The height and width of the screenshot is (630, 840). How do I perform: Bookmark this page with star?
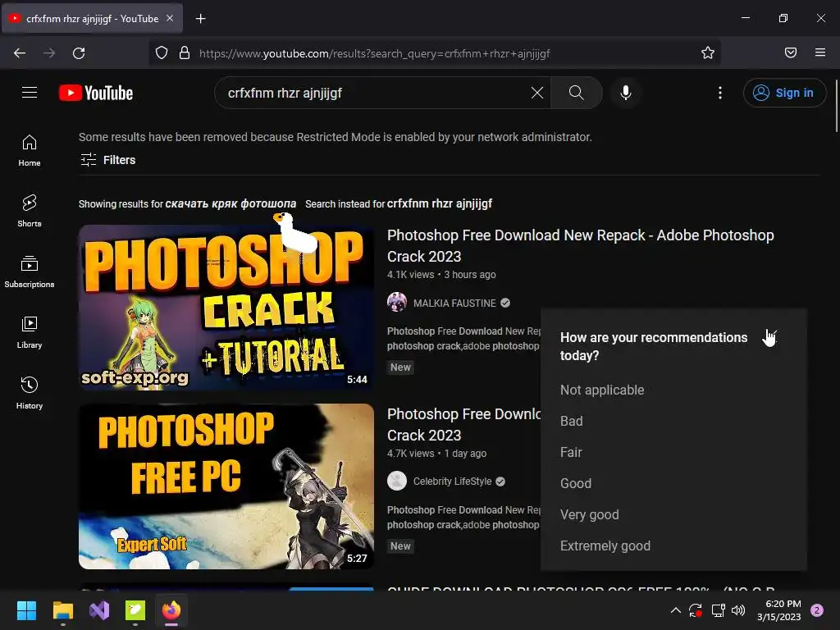(708, 53)
